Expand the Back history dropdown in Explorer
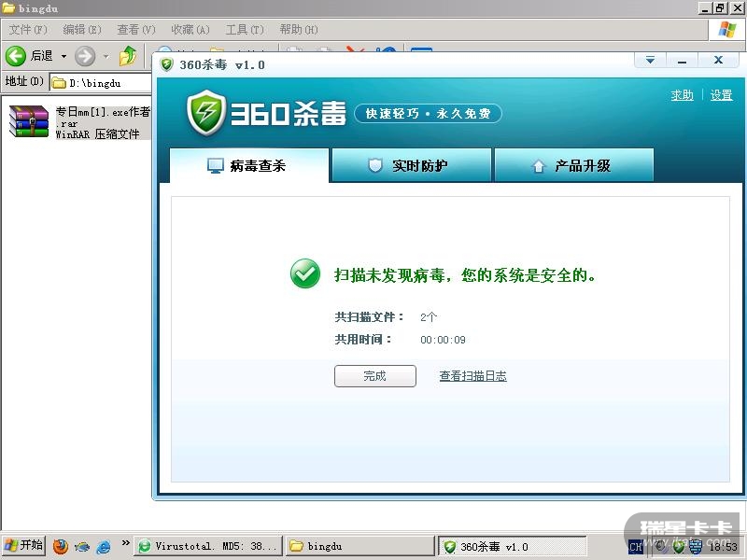 tap(63, 56)
